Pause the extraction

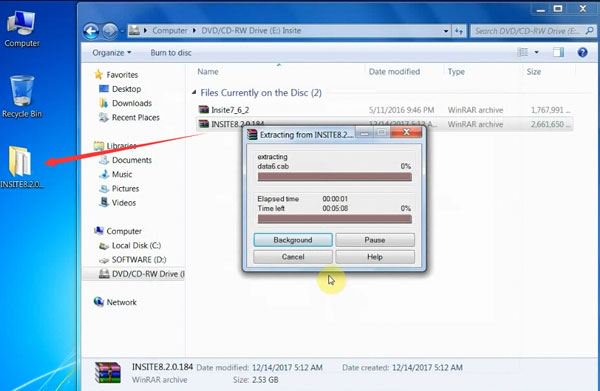pos(375,240)
